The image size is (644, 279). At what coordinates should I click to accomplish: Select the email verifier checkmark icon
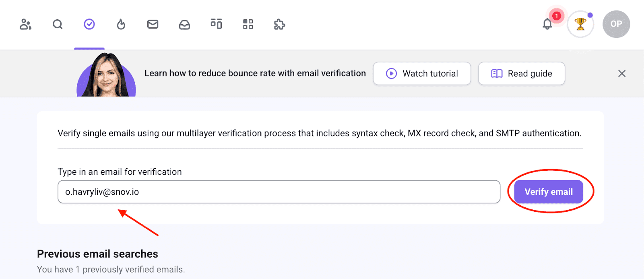pyautogui.click(x=89, y=25)
